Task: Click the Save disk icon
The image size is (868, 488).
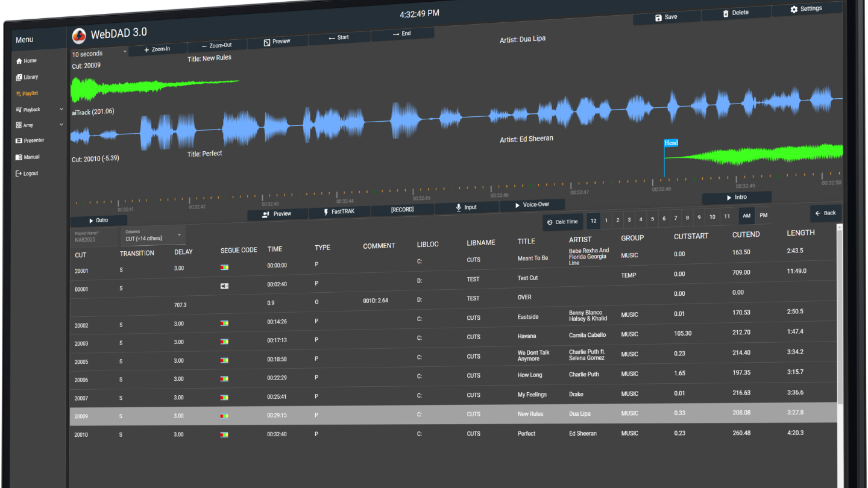Action: [x=658, y=18]
